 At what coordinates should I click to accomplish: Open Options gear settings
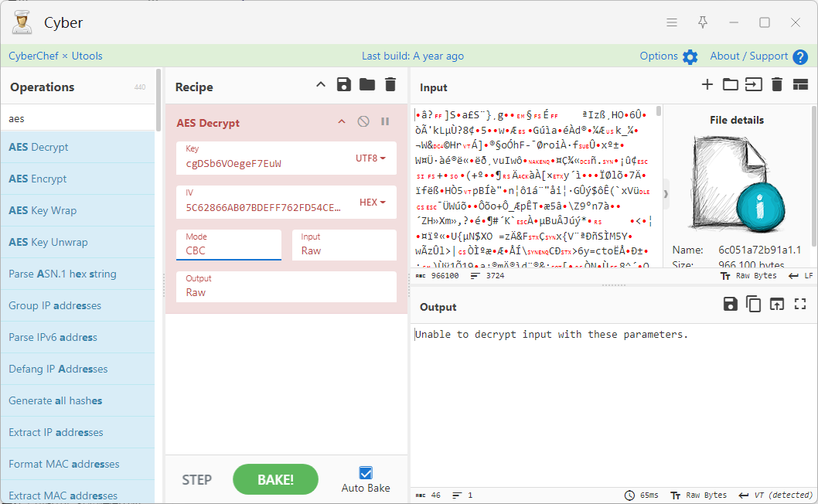pyautogui.click(x=690, y=57)
